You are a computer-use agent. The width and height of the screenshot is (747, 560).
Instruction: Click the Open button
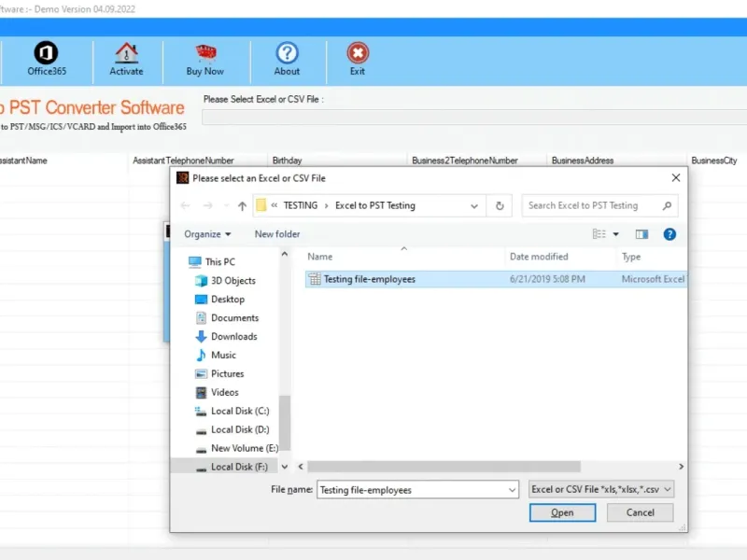[x=562, y=512]
